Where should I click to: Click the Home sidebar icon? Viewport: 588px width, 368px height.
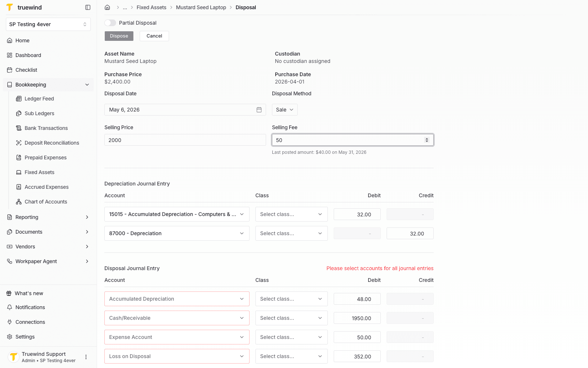point(10,40)
